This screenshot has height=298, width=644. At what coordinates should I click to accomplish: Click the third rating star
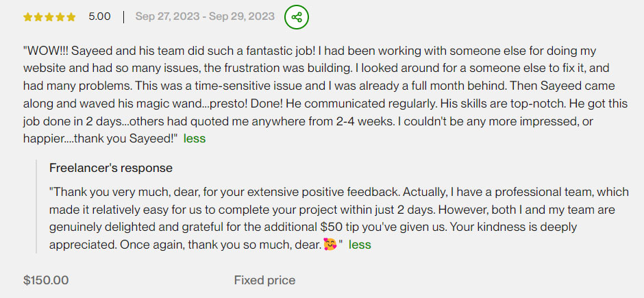click(49, 16)
